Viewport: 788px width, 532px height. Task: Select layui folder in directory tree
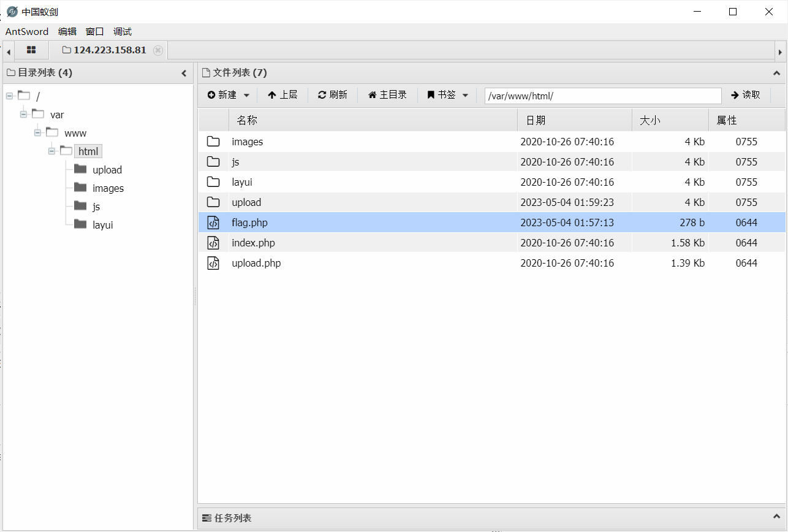103,225
